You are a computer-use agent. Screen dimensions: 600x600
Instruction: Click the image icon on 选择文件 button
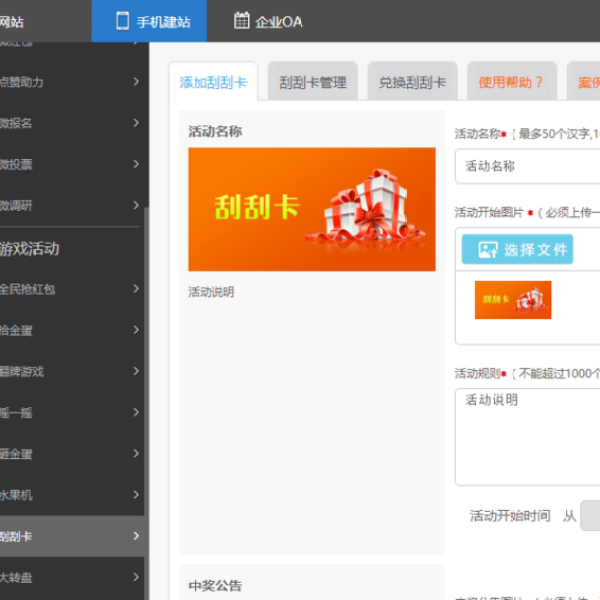487,250
